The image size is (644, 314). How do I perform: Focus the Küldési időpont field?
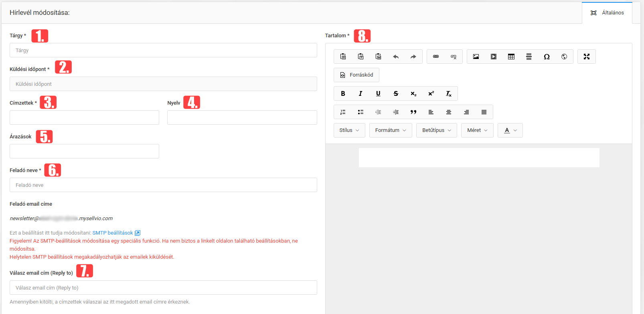pos(163,84)
